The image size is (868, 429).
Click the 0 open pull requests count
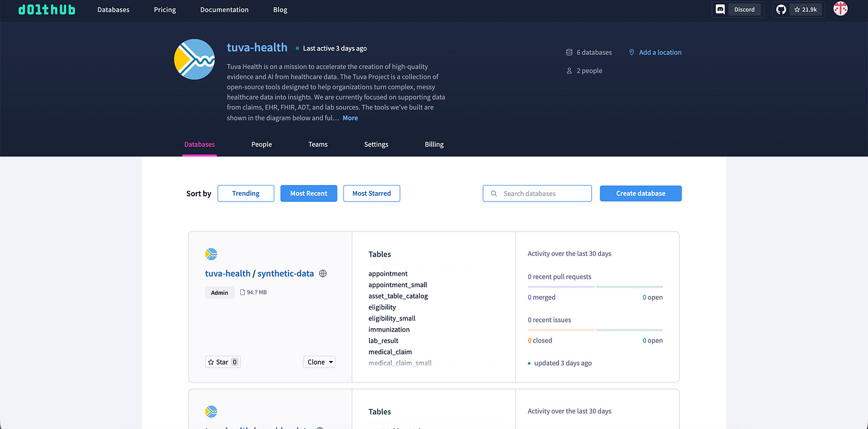click(653, 297)
